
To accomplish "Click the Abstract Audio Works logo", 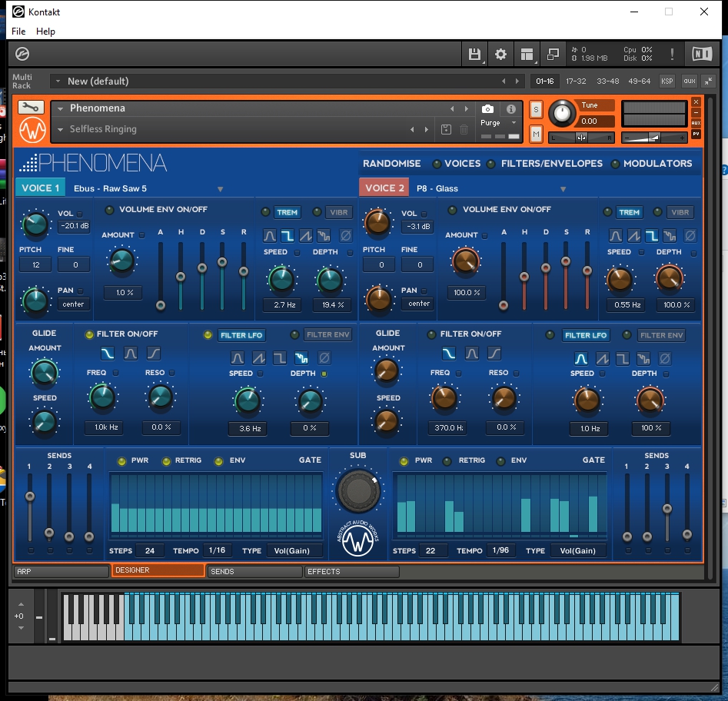I will click(358, 539).
